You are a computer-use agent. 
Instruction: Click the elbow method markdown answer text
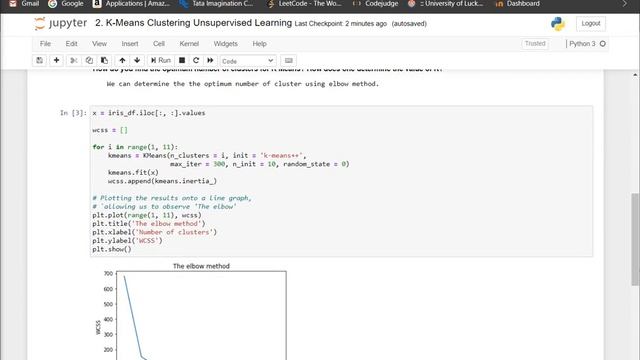[x=243, y=84]
